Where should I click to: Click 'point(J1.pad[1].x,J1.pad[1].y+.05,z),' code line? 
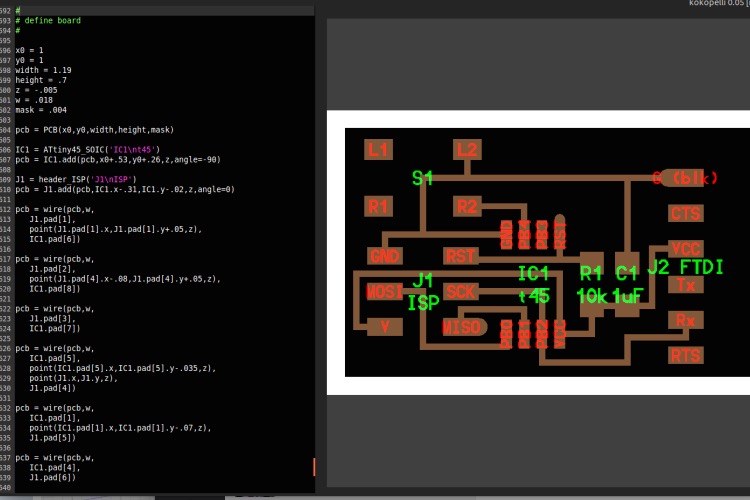pos(116,229)
